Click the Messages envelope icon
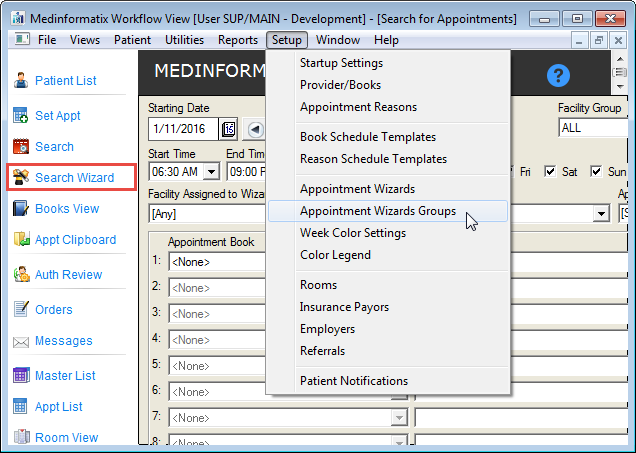 tap(21, 342)
